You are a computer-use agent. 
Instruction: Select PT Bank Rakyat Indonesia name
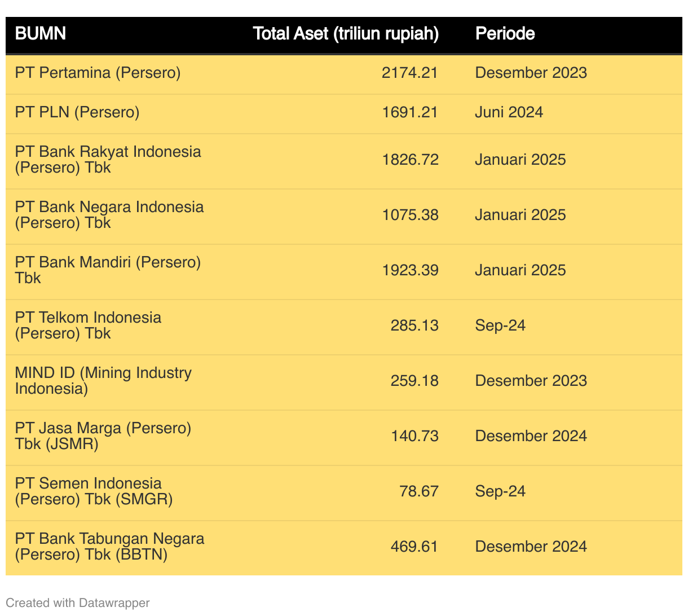click(108, 160)
